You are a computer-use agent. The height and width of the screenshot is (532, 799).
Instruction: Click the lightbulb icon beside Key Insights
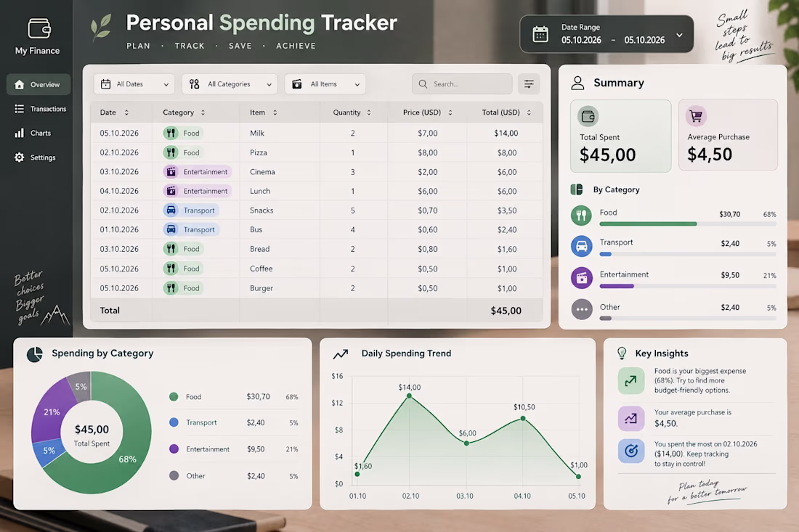622,353
